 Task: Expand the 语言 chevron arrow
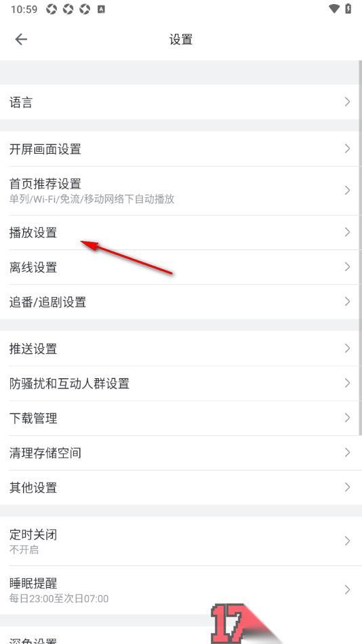[348, 102]
